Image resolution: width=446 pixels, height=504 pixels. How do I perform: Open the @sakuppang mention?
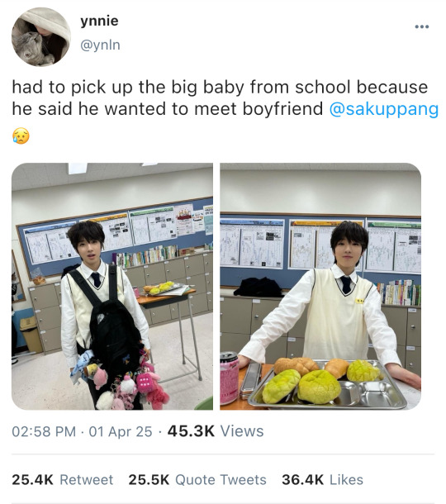384,108
